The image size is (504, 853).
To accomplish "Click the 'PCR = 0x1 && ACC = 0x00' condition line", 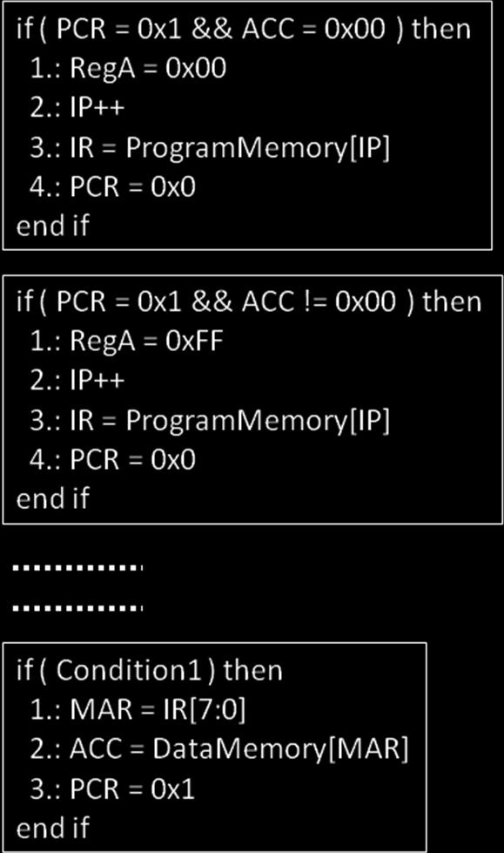I will (244, 28).
